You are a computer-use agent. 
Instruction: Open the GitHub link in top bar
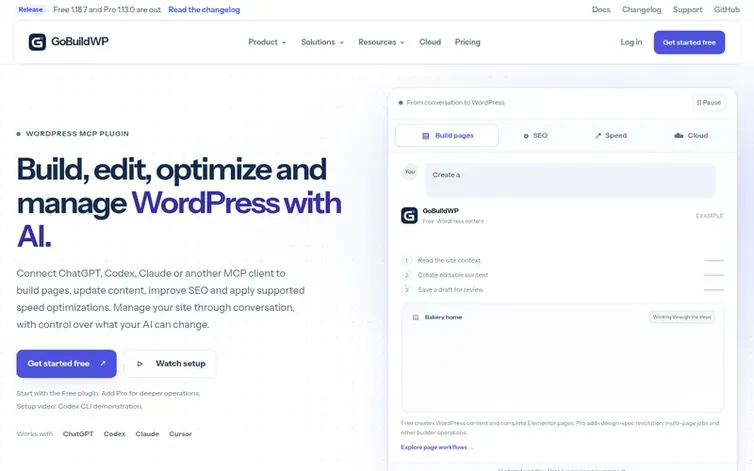(727, 10)
